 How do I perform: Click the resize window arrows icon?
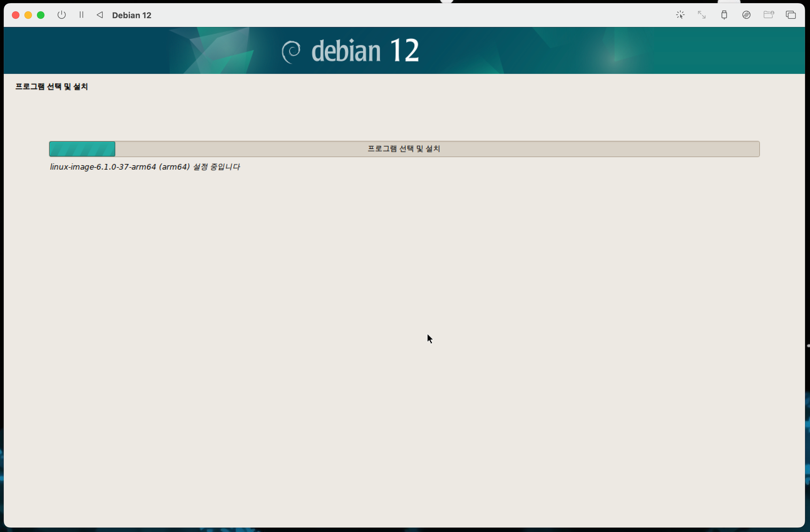(x=702, y=15)
